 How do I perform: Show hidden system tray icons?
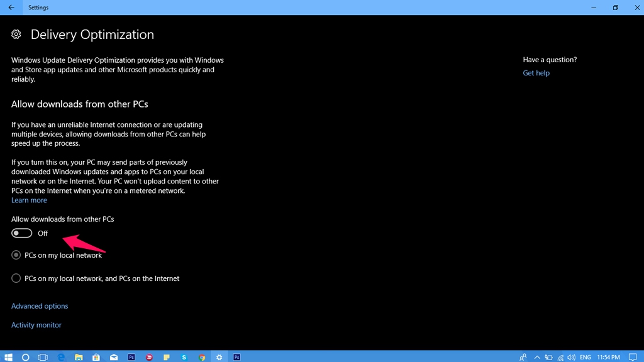point(537,357)
